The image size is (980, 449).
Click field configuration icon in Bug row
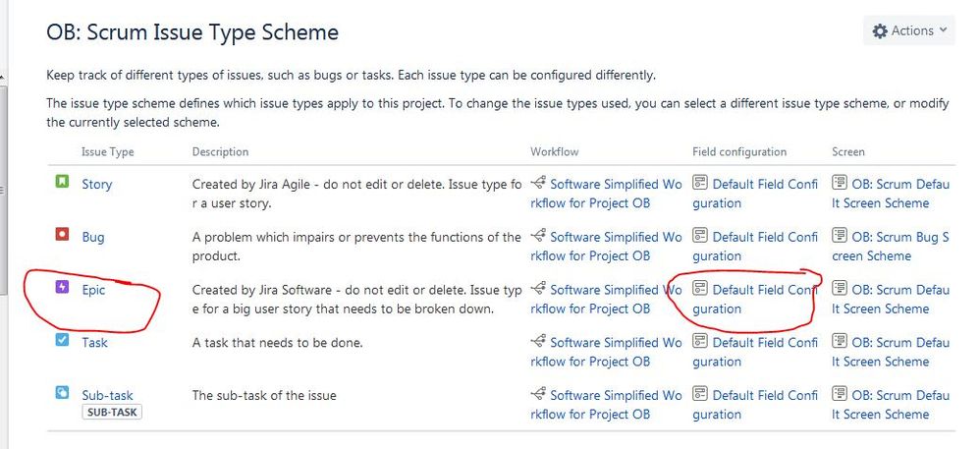click(700, 237)
